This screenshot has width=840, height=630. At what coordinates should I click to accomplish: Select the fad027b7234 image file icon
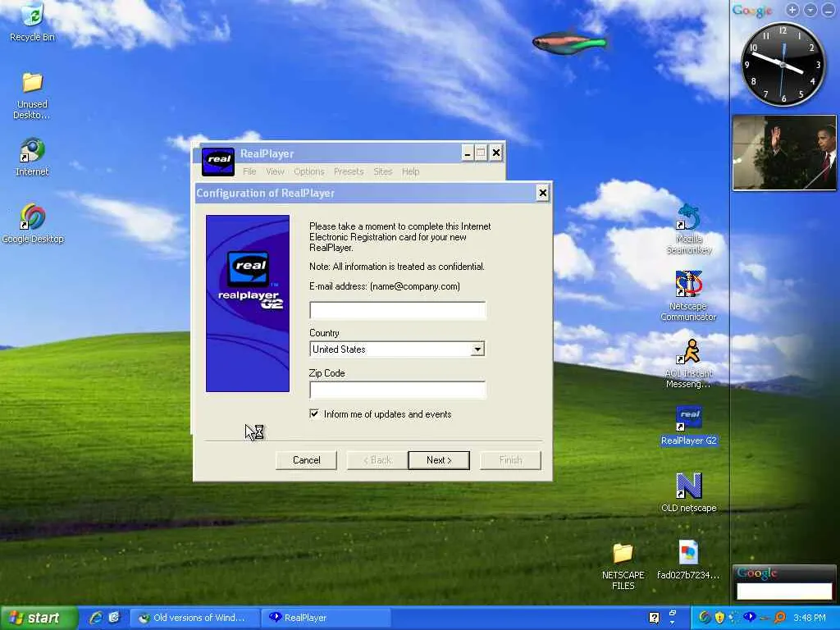tap(688, 560)
